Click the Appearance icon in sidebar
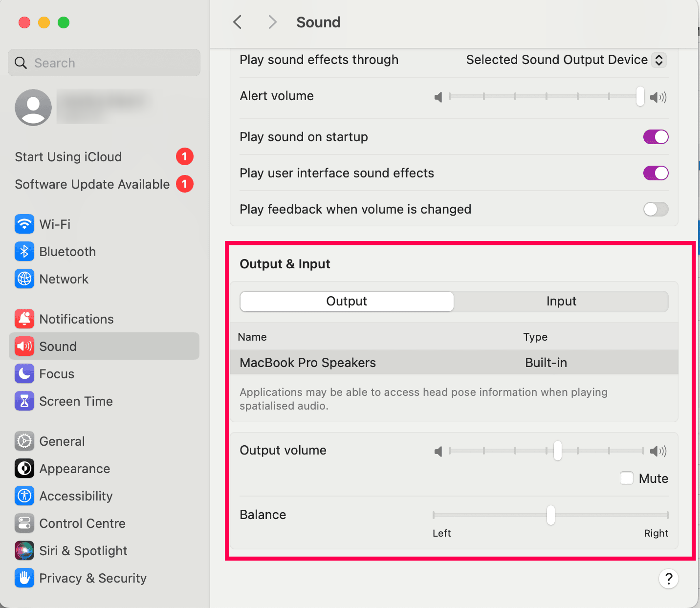This screenshot has width=700, height=608. point(24,469)
